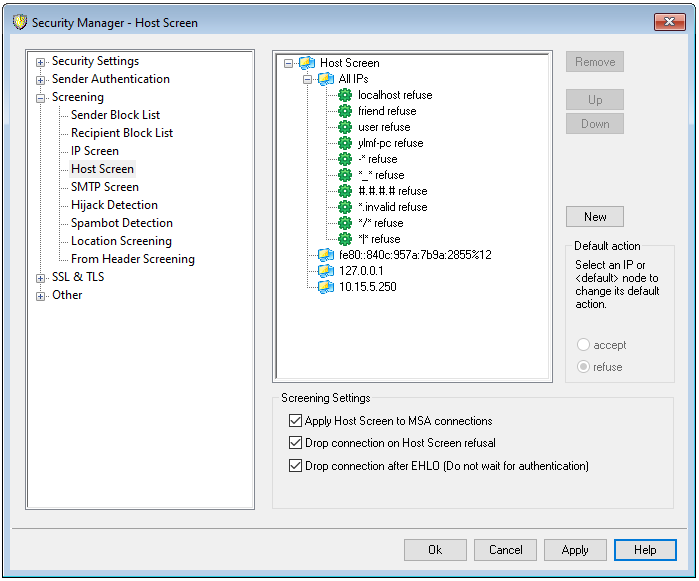The width and height of the screenshot is (699, 581).
Task: Uncheck Apply Host Screen to MSA connections
Action: click(295, 422)
